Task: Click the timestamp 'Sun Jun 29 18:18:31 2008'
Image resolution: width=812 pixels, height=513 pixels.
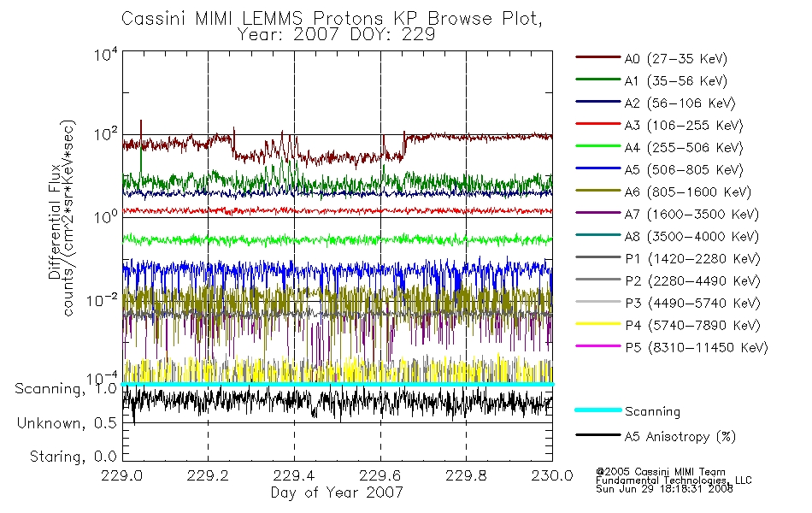Action: [x=664, y=489]
